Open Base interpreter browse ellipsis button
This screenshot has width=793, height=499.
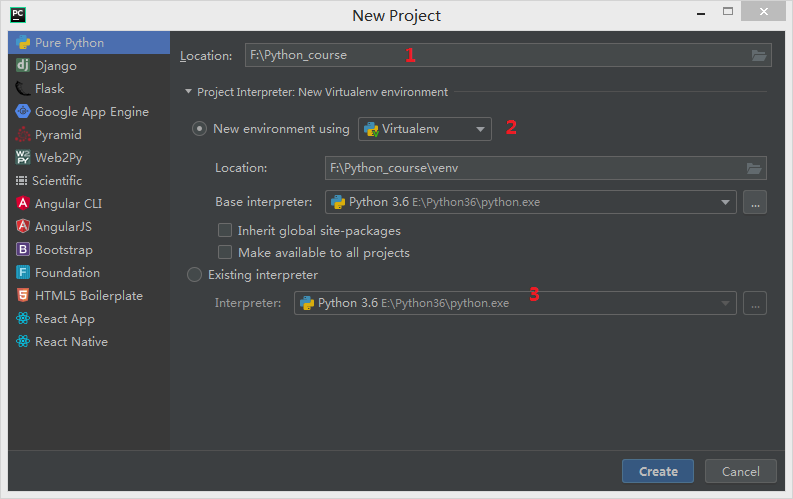(x=755, y=202)
